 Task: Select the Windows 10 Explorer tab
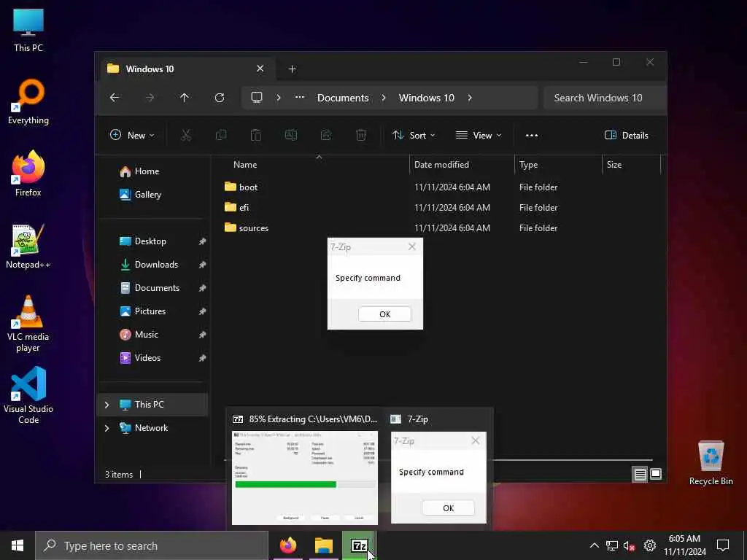click(x=188, y=69)
